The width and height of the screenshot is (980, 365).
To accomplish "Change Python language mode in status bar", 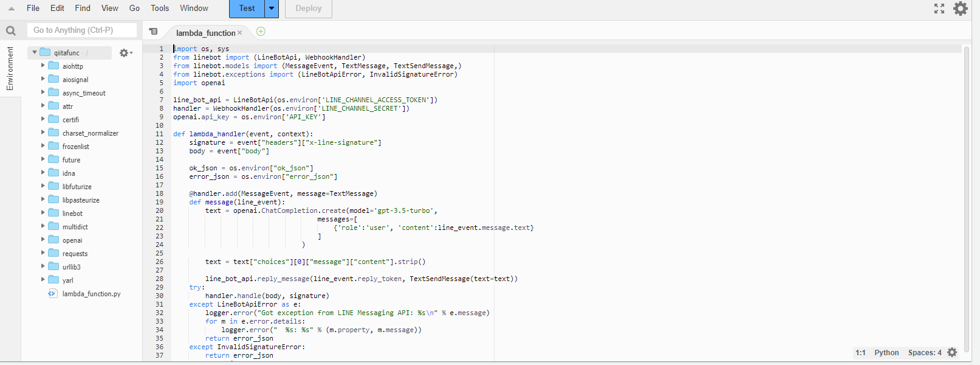I will tap(886, 353).
